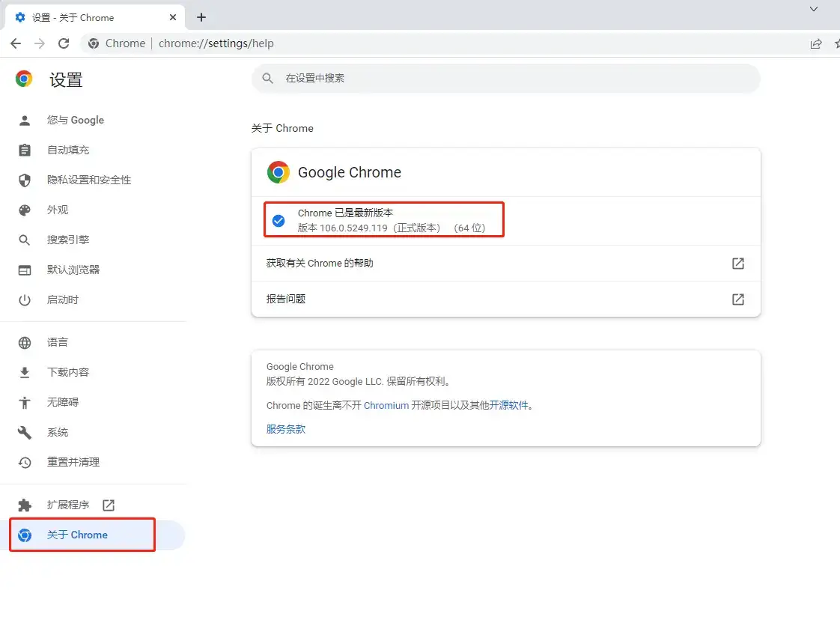
Task: Click the accessibility figure icon for 无障碍
Action: pos(25,402)
